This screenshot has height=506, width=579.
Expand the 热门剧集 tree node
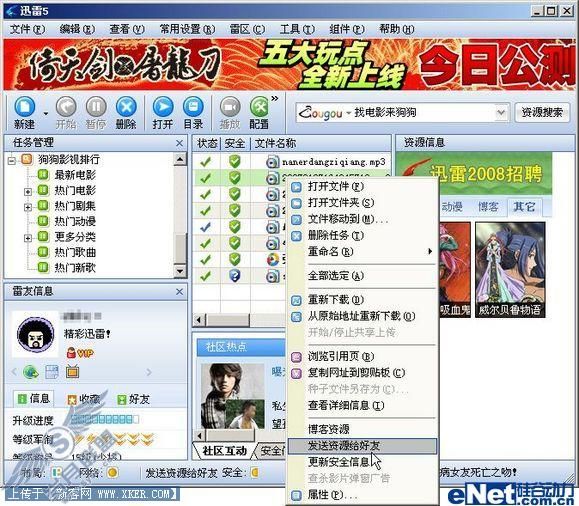(x=28, y=207)
